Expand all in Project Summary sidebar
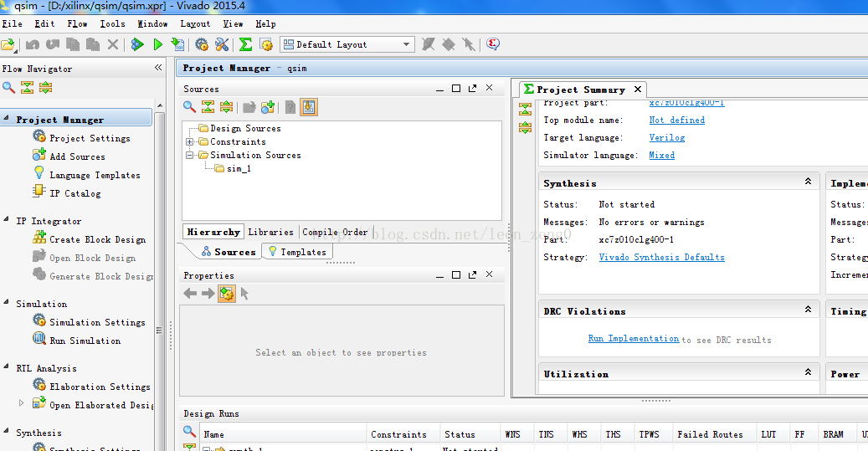 coord(526,128)
